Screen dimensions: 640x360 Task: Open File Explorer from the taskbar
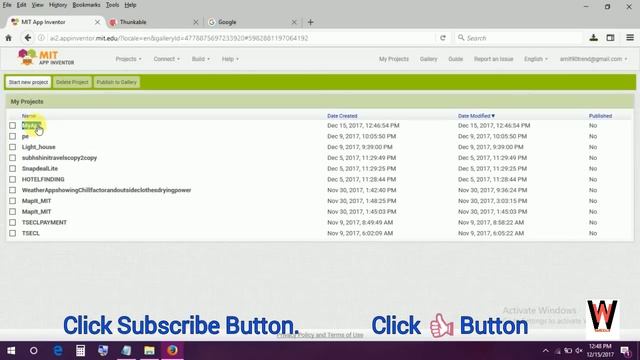pos(149,350)
